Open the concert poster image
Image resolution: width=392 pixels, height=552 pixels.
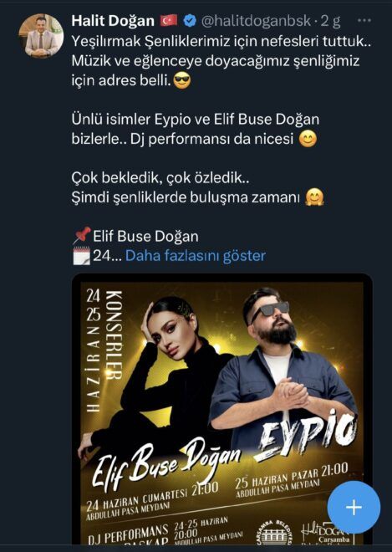(222, 408)
